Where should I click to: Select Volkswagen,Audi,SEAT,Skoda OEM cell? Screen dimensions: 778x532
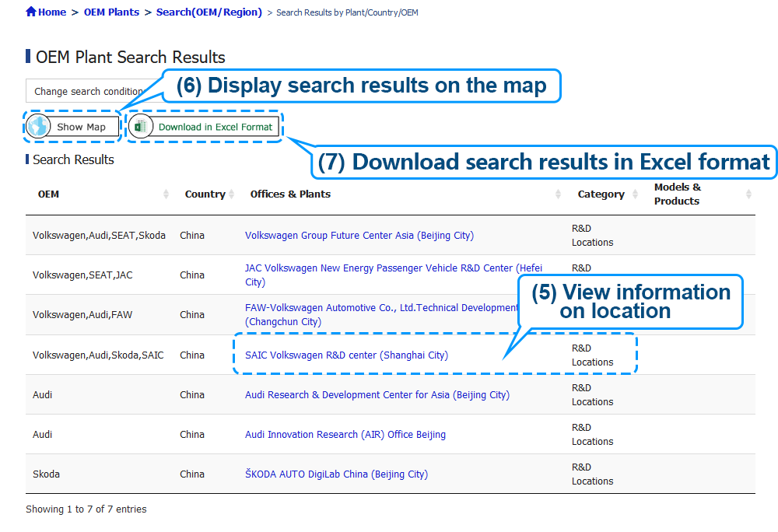[100, 236]
